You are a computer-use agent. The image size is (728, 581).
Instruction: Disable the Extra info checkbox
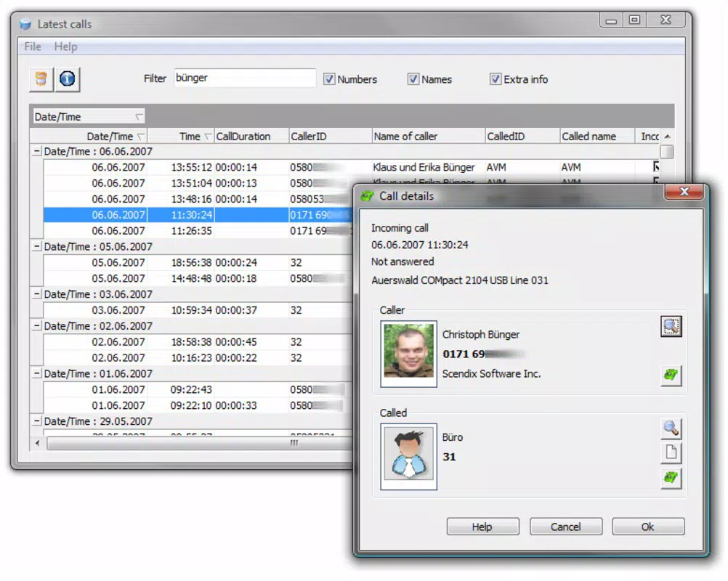click(x=496, y=79)
